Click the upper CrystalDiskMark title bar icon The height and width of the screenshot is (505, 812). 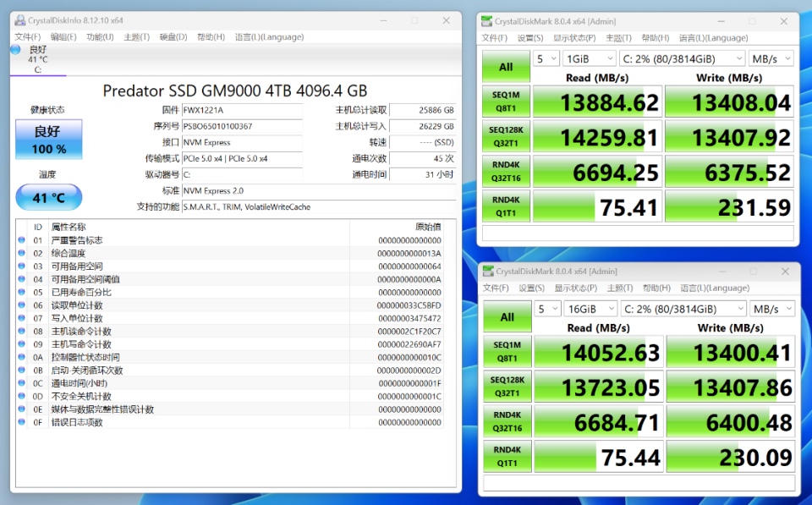click(x=487, y=21)
